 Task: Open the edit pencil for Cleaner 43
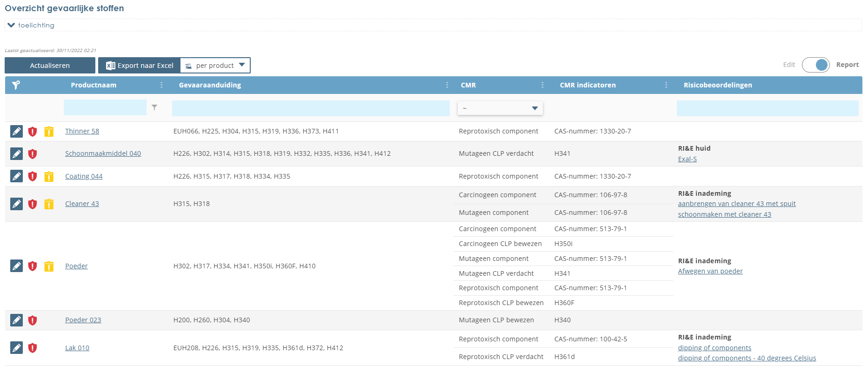(16, 204)
